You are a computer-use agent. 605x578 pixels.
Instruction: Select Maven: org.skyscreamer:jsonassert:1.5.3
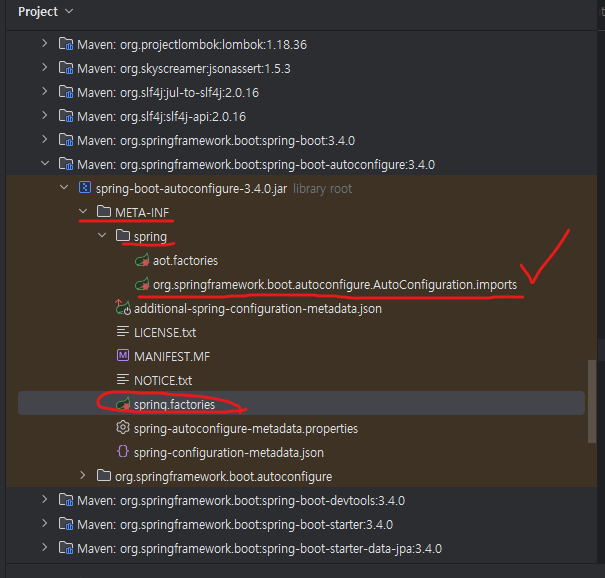[x=184, y=69]
